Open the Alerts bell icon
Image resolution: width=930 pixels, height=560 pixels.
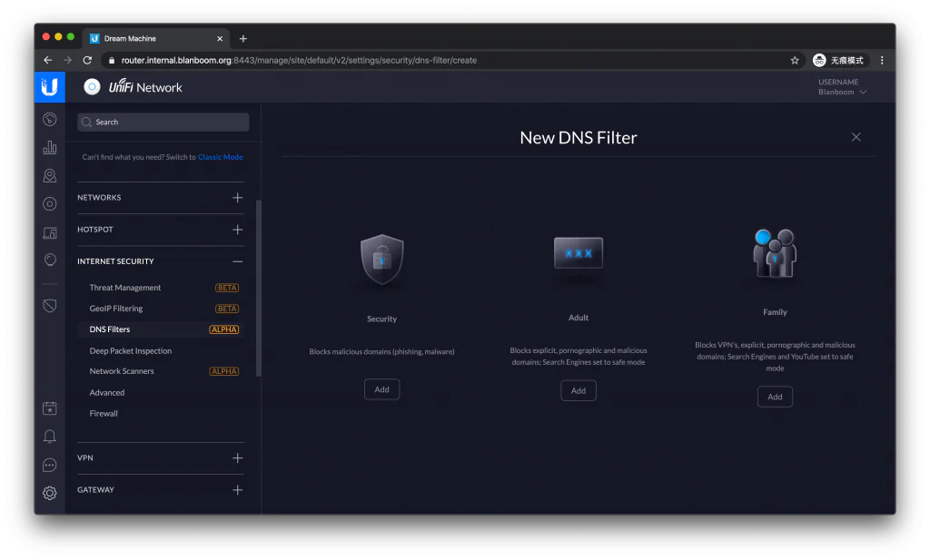click(x=50, y=437)
